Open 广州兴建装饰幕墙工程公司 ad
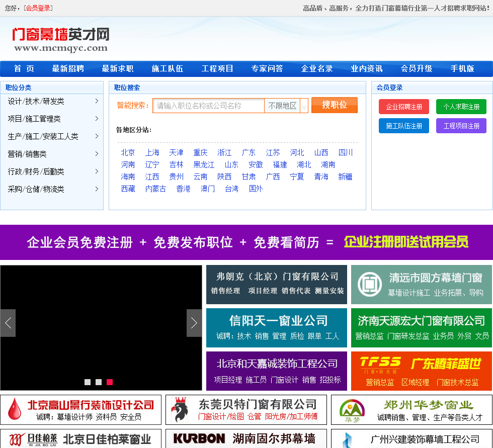This screenshot has width=493, height=448. [x=412, y=438]
